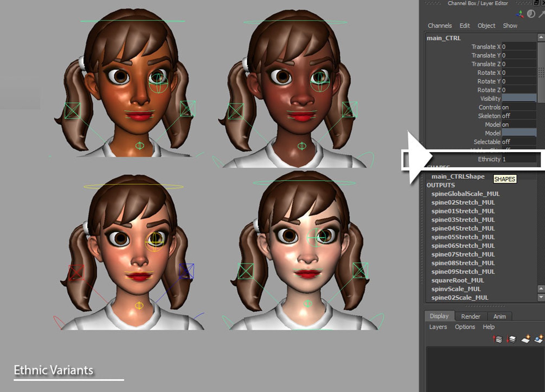The width and height of the screenshot is (545, 392).
Task: Expand the spine03Stretch_MUL output node
Action: (463, 220)
